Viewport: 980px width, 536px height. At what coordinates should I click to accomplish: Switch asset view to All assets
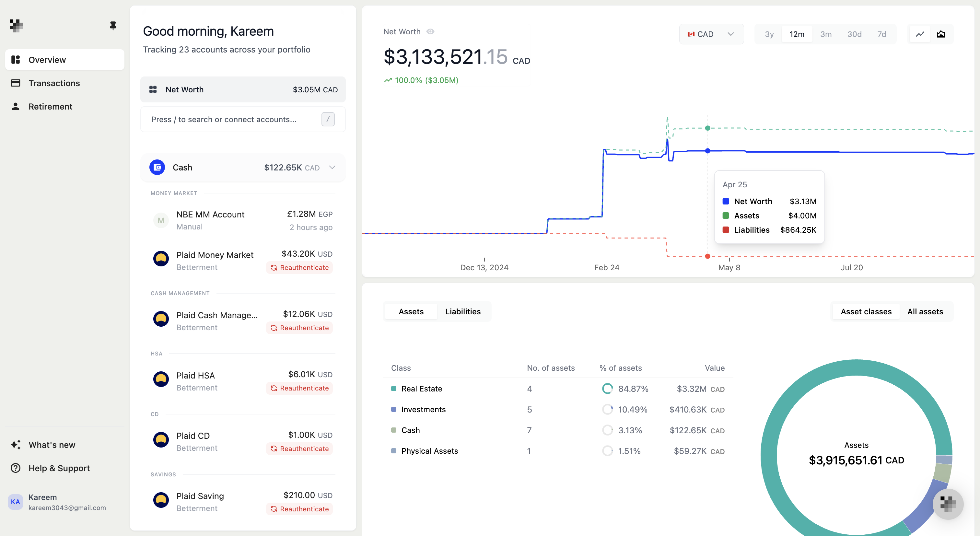[x=925, y=311]
